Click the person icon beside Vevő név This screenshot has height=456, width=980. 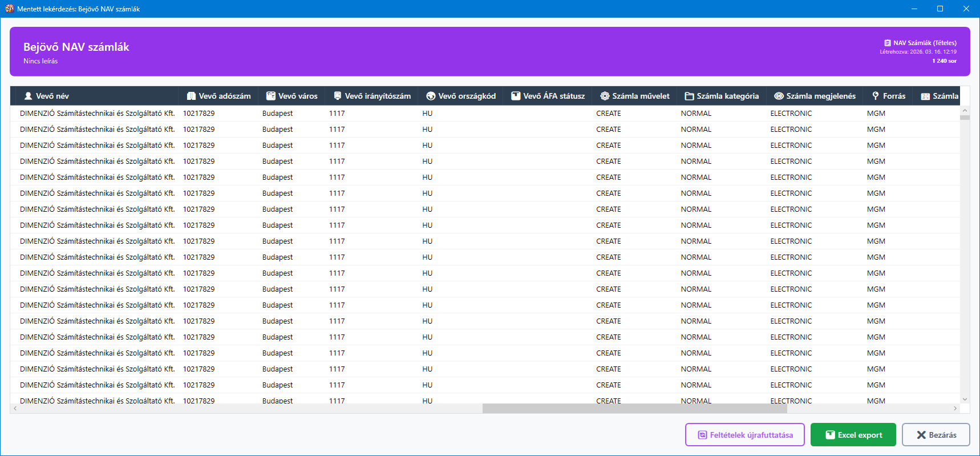point(28,96)
